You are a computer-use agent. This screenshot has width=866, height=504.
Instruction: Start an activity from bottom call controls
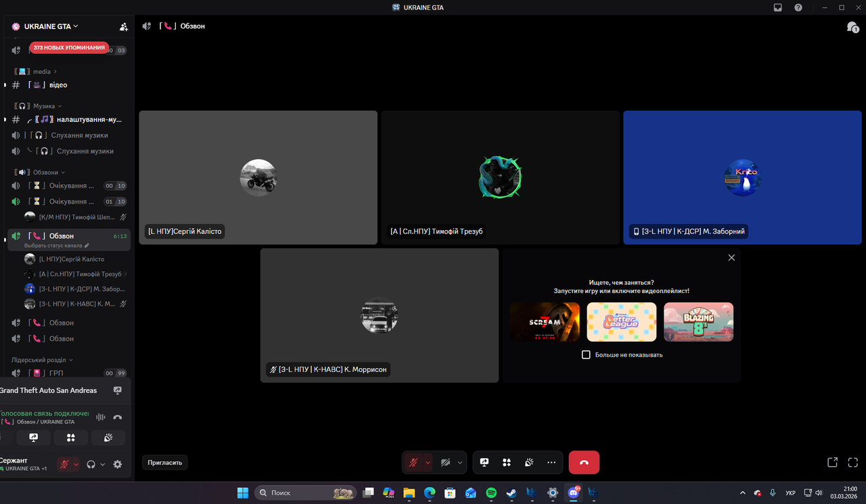507,463
